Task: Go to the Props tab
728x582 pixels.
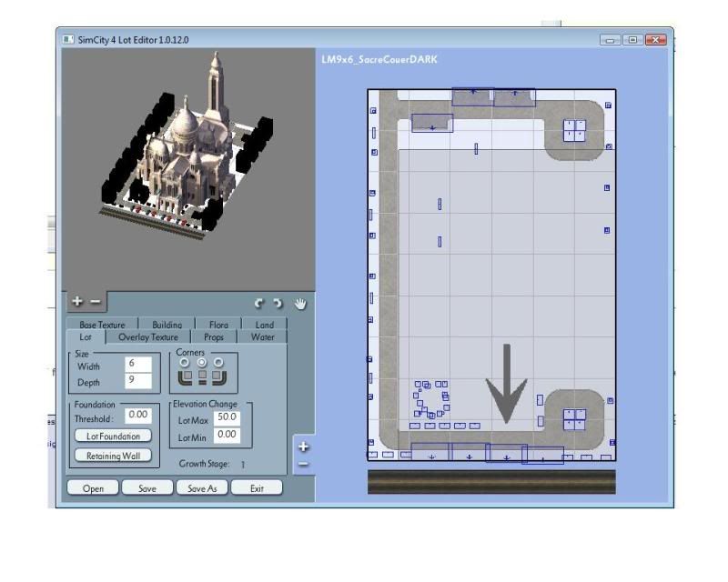Action: [x=214, y=337]
